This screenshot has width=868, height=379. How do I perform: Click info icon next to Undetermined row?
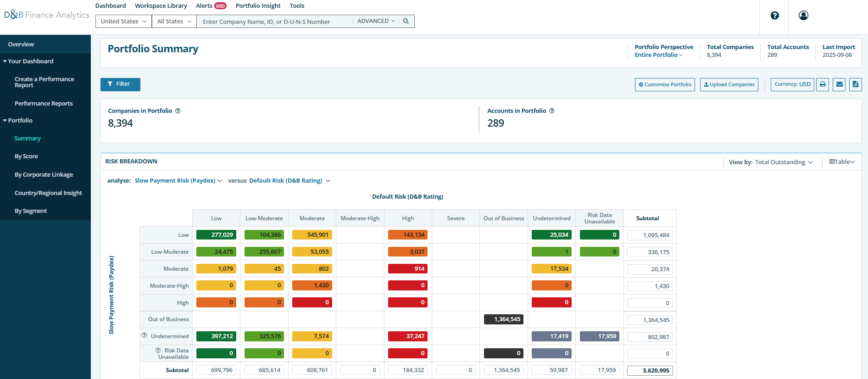(x=145, y=335)
